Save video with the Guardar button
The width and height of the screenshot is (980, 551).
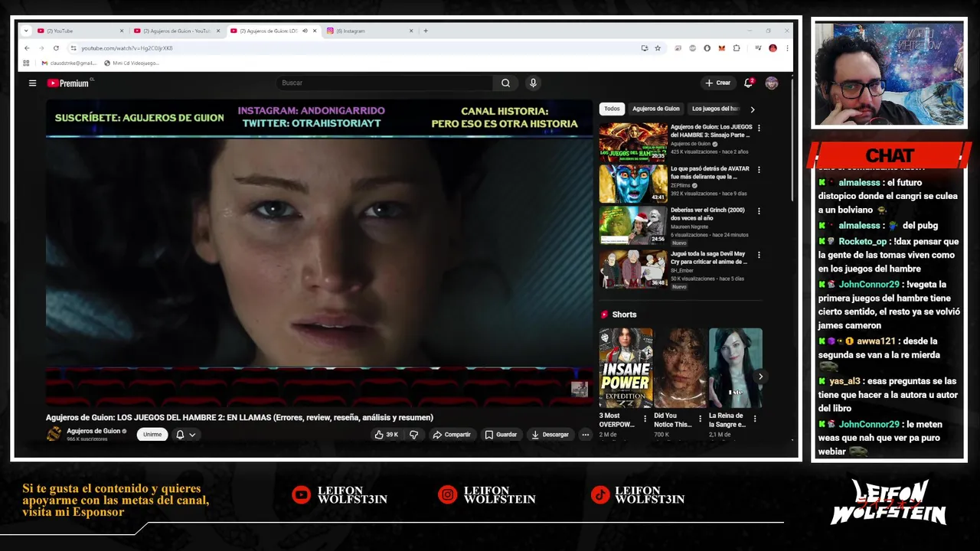tap(501, 435)
